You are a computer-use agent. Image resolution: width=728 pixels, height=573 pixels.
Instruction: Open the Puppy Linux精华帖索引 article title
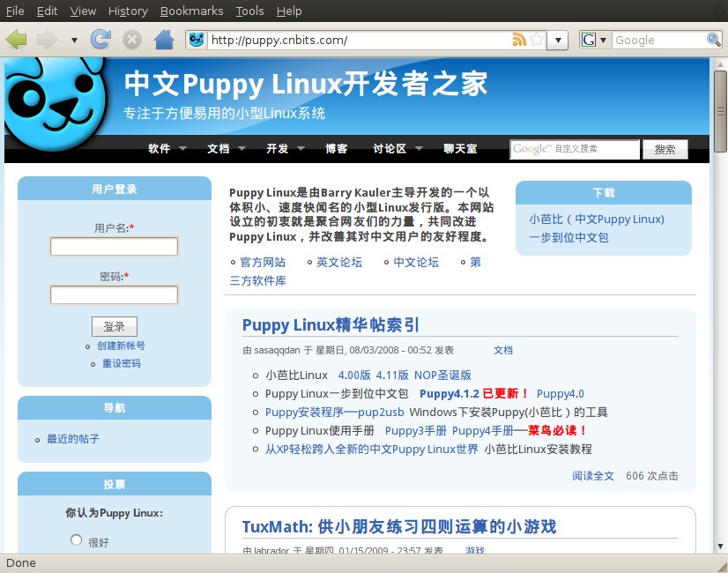(x=331, y=324)
